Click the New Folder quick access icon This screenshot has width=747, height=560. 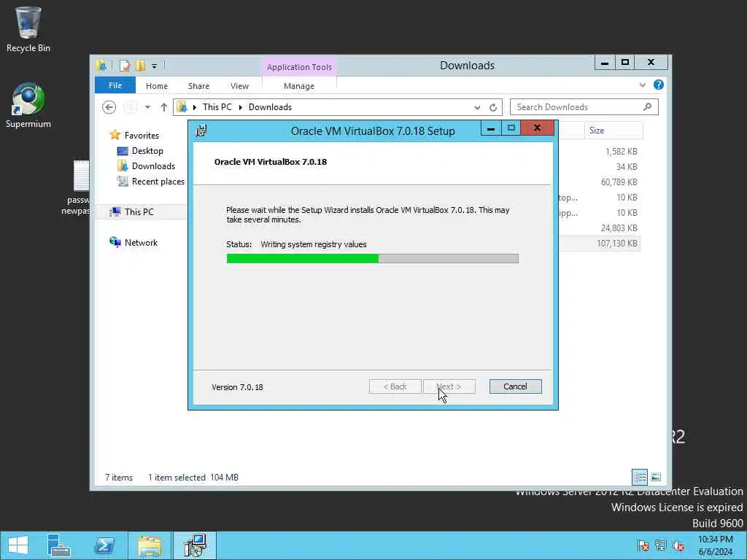point(140,65)
